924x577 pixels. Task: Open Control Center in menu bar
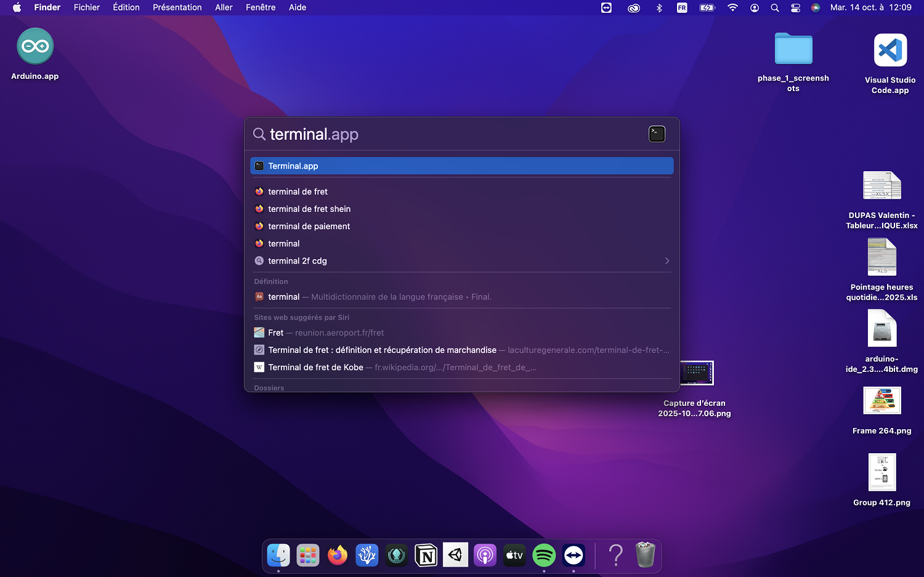795,8
